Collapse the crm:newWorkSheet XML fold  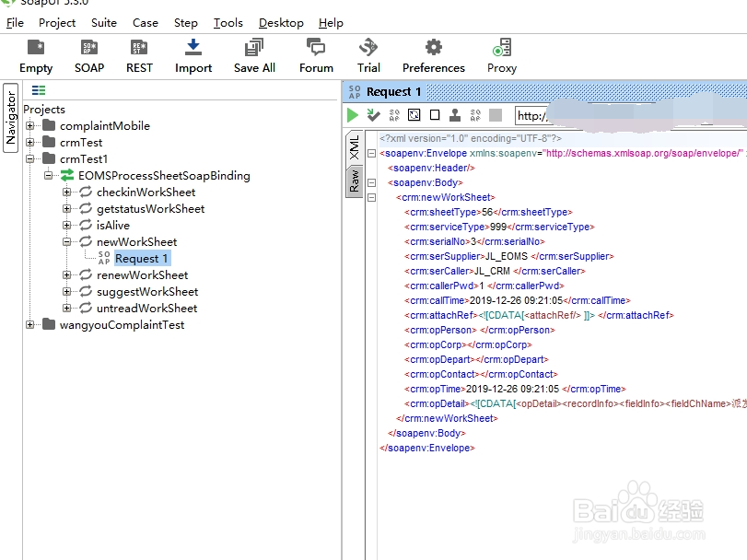pyautogui.click(x=371, y=198)
